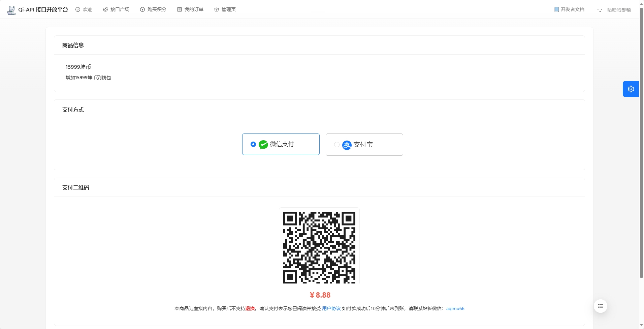Click the 支付方式 section heading
This screenshot has height=329, width=644.
73,110
